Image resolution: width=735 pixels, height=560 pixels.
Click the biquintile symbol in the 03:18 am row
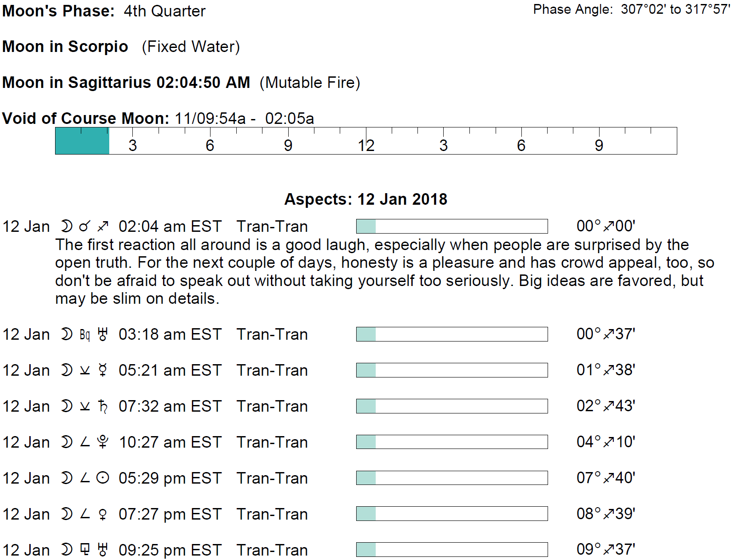point(85,334)
